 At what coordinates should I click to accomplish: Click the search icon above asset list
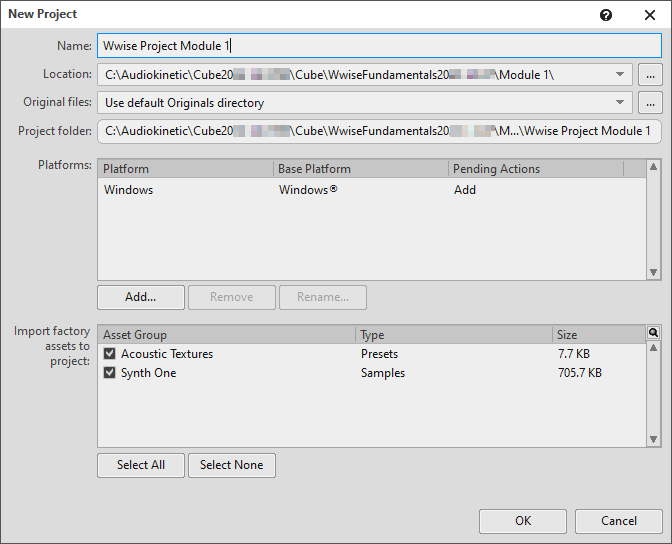coord(653,333)
